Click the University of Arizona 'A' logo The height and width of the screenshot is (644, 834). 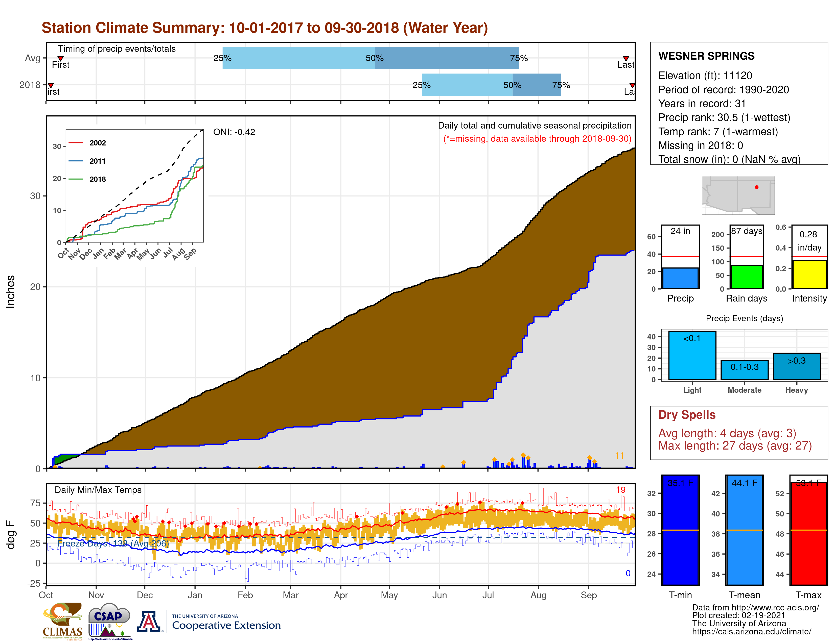point(149,622)
